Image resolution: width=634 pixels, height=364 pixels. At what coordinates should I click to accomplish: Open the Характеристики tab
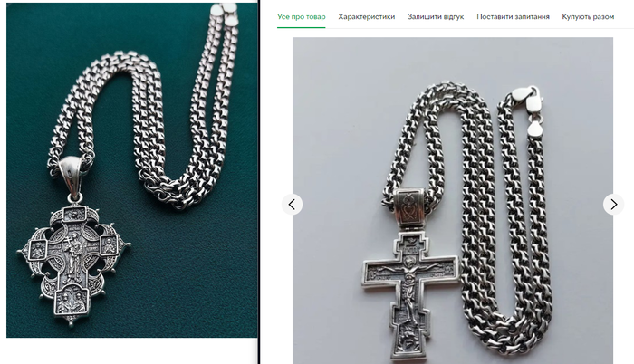(x=366, y=16)
